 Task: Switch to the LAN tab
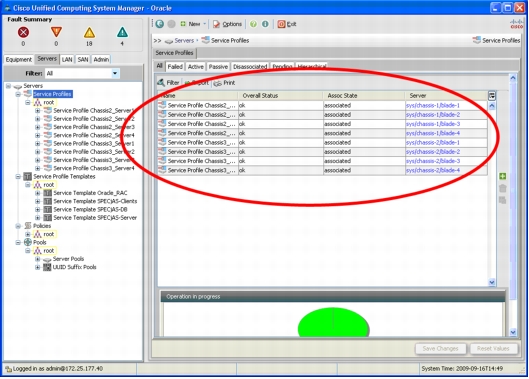(67, 59)
